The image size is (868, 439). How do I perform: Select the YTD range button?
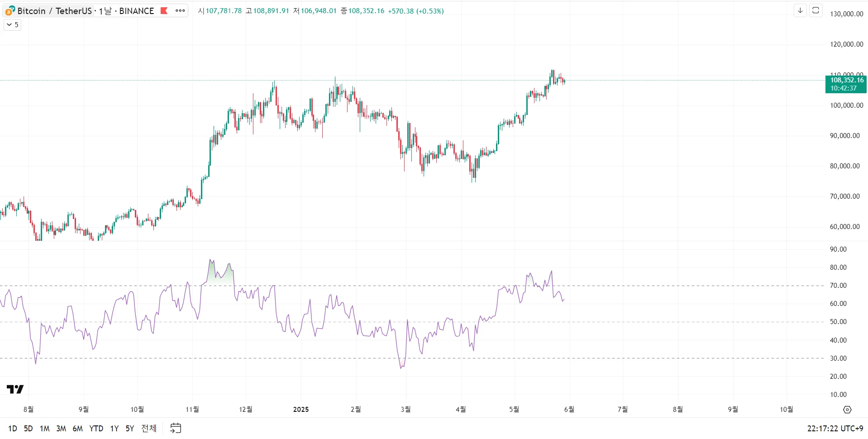[96, 428]
